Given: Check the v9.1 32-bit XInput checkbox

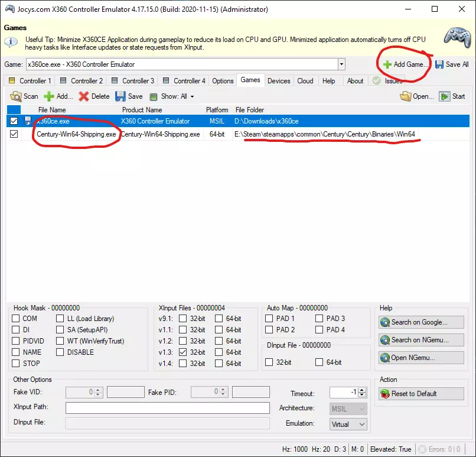Looking at the screenshot, I should [182, 319].
